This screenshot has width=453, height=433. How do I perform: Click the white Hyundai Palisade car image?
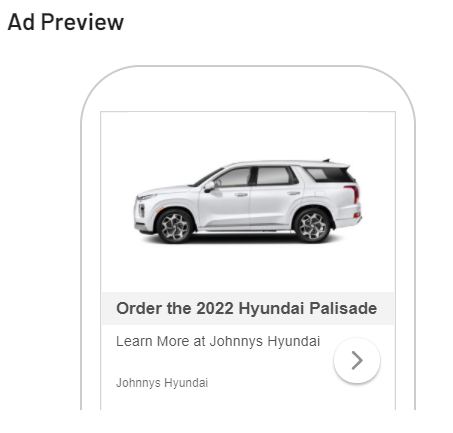[248, 201]
